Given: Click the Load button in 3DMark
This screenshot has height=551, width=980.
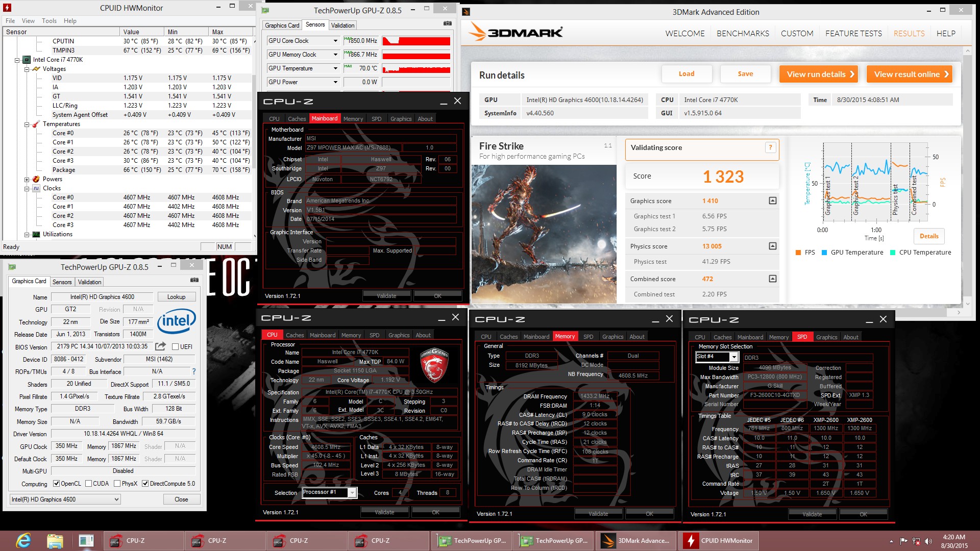Looking at the screenshot, I should coord(687,74).
